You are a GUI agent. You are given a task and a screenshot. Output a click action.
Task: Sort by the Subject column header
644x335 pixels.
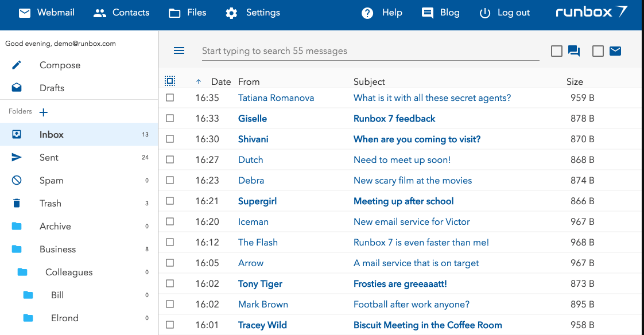[369, 81]
